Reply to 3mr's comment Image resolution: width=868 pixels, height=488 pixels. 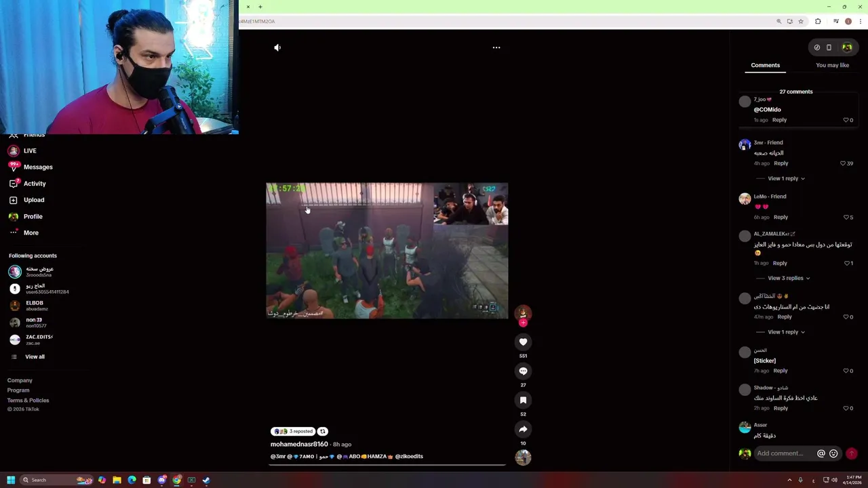(x=781, y=163)
